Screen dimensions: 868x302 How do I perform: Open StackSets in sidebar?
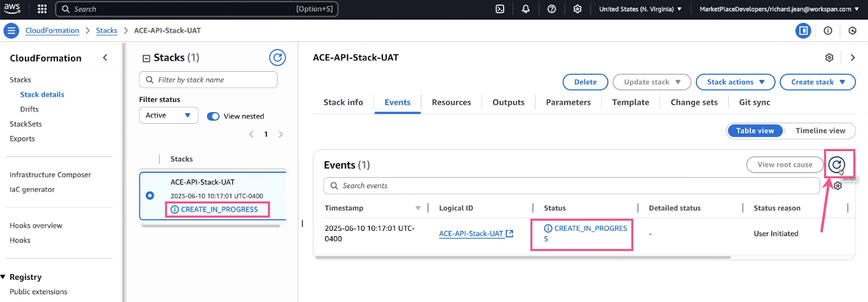[x=25, y=124]
